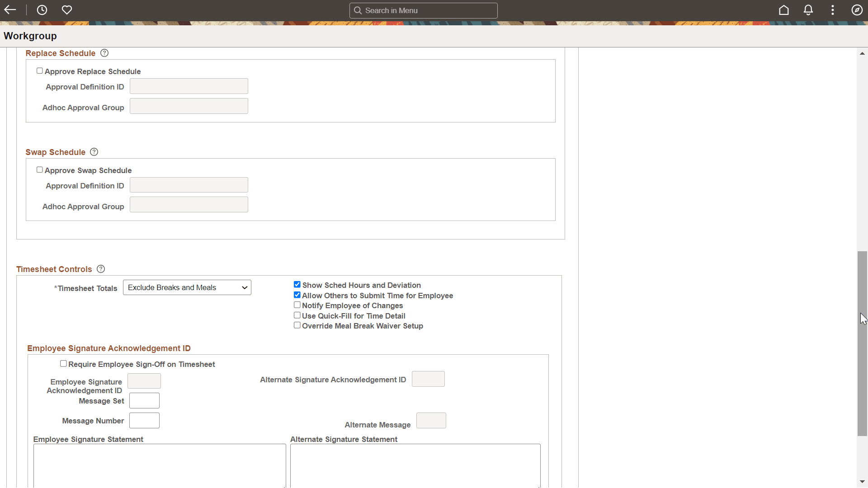Open help for Replace Schedule

tap(104, 53)
